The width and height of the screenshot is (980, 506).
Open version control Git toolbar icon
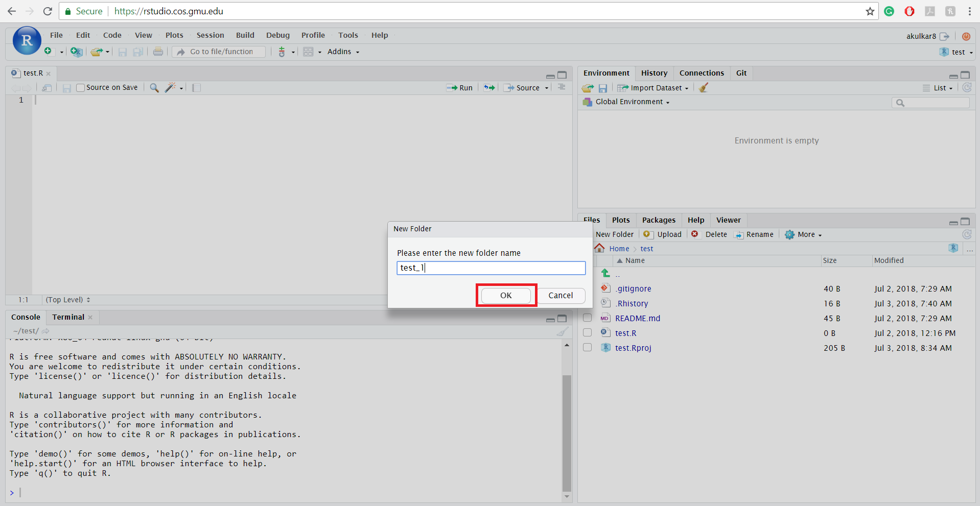(282, 52)
